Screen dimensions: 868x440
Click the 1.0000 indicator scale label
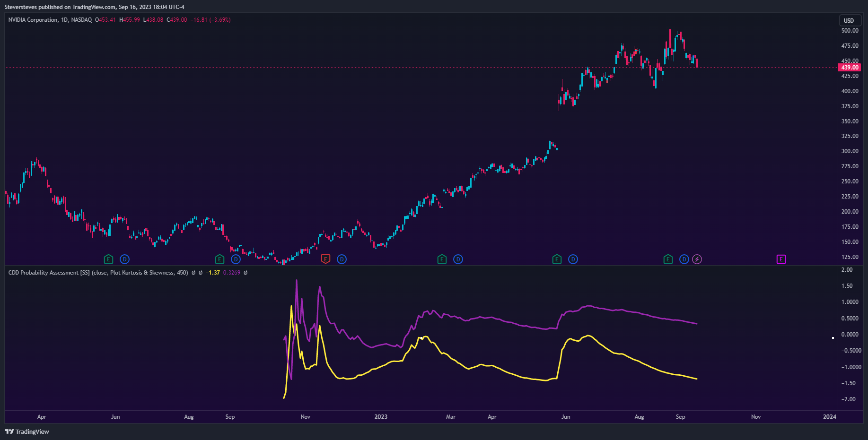[x=850, y=302]
